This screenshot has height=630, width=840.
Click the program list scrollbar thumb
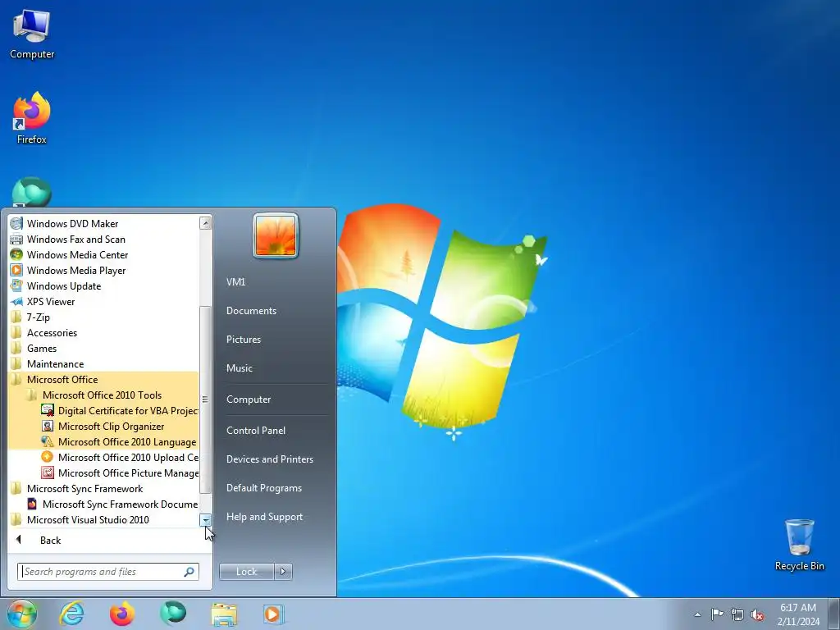[206, 399]
